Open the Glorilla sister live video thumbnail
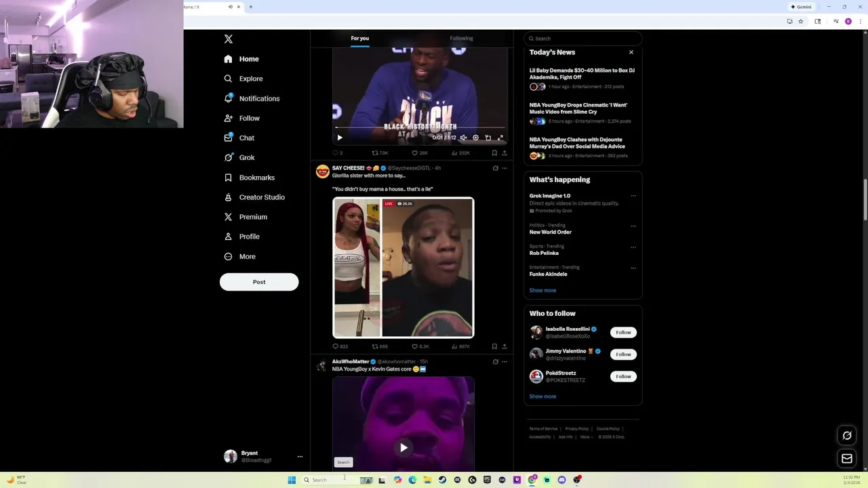This screenshot has height=488, width=868. 403,268
